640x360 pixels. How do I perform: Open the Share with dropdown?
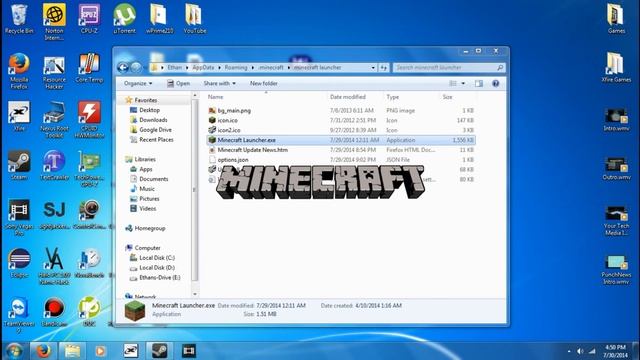pos(220,83)
